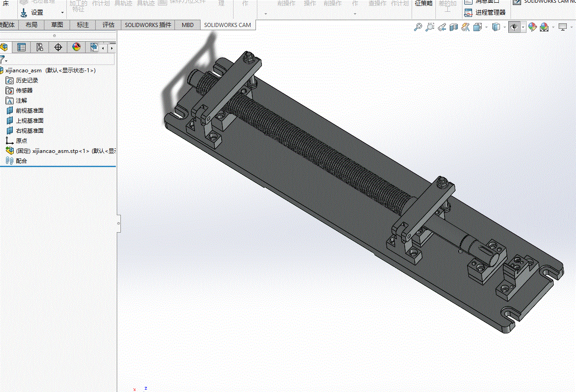
Task: Open the View Settings dropdown arrow
Action: pyautogui.click(x=571, y=27)
